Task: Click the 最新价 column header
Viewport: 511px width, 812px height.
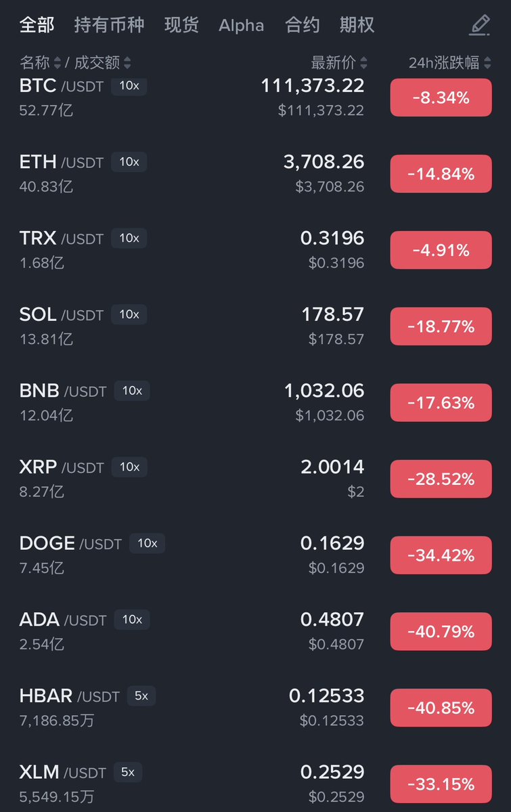Action: click(333, 63)
